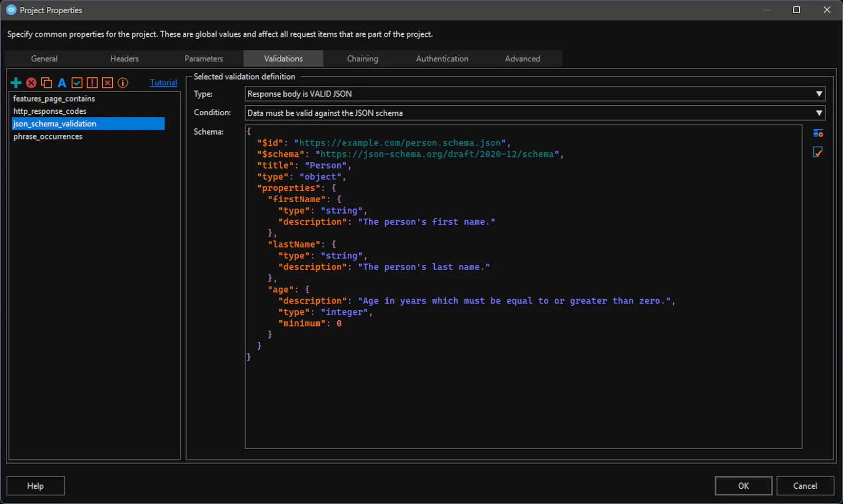Maximize the Project Properties window

(797, 10)
